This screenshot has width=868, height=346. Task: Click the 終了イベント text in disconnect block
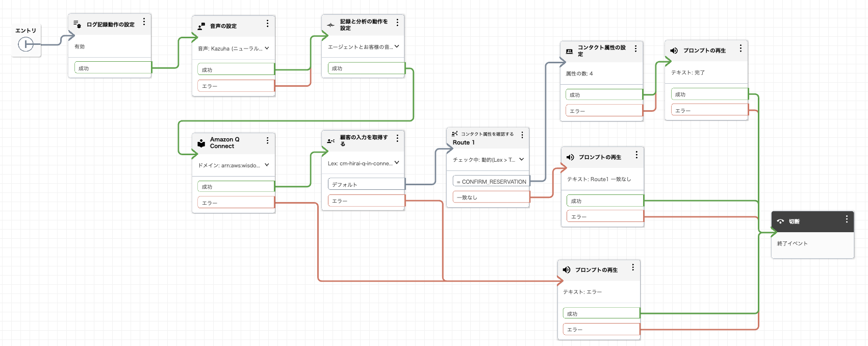tap(792, 243)
